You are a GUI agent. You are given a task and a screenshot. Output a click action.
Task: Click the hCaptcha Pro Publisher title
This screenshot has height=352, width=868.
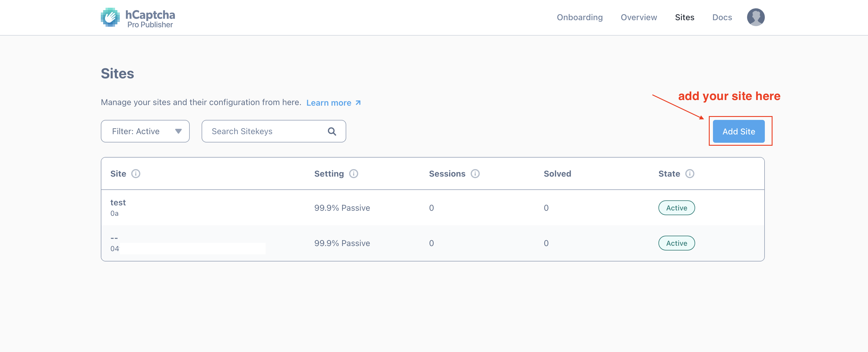[150, 19]
